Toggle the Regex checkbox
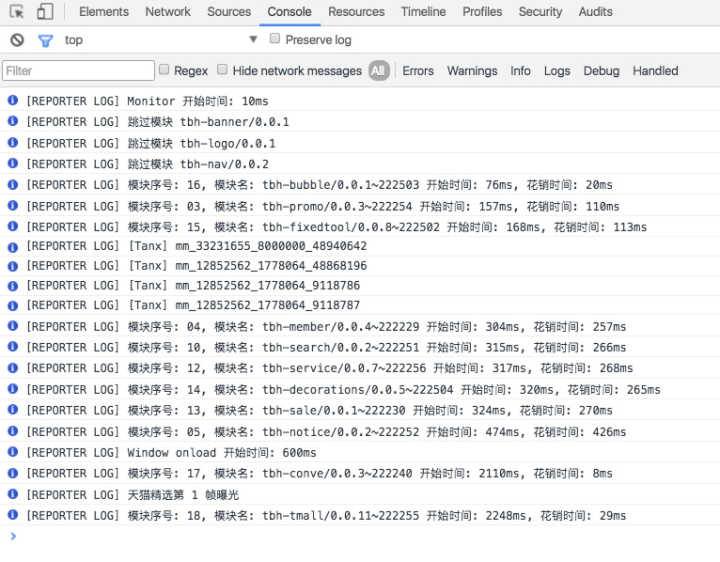The height and width of the screenshot is (562, 720). [165, 70]
